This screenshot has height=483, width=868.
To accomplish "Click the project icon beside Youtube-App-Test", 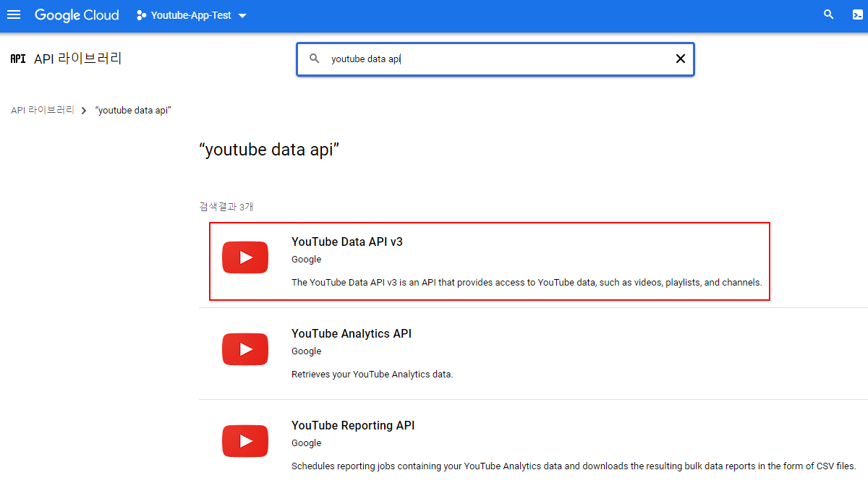I will point(141,15).
